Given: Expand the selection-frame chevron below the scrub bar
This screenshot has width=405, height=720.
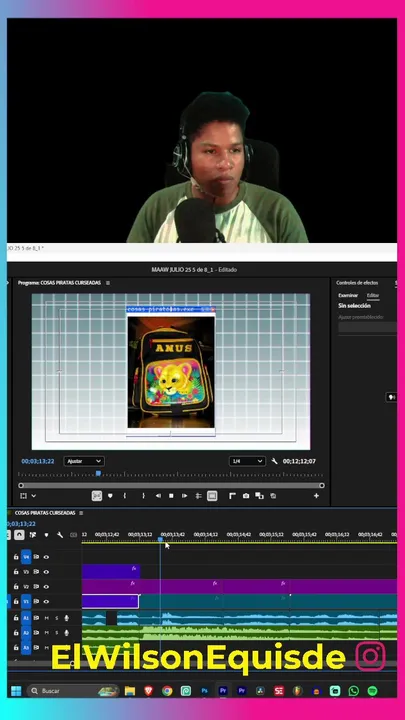Looking at the screenshot, I should (34, 496).
